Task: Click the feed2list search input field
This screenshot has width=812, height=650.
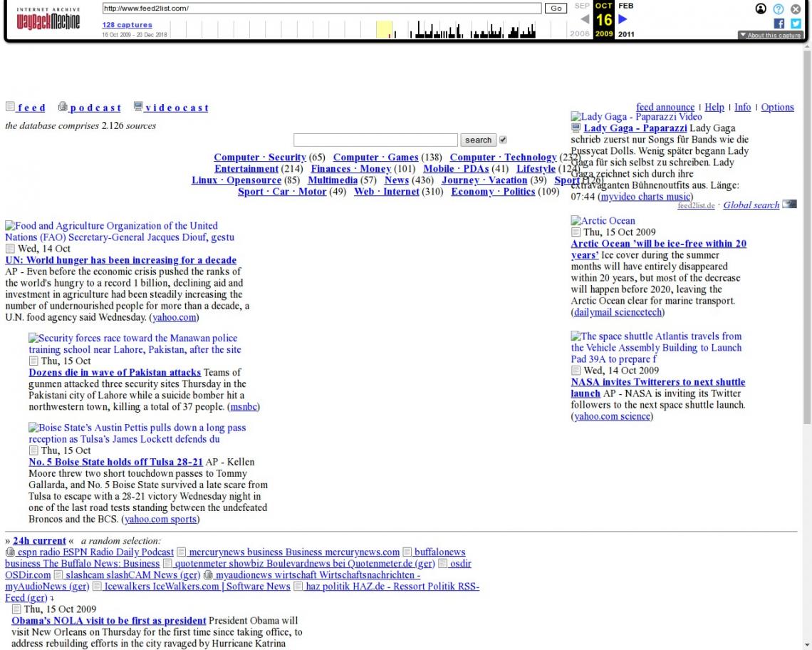Action: point(375,140)
